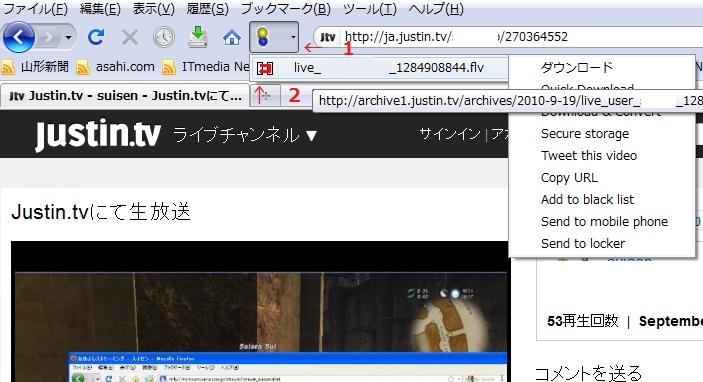703x382 pixels.
Task: Click the サインイン link
Action: [x=450, y=134]
